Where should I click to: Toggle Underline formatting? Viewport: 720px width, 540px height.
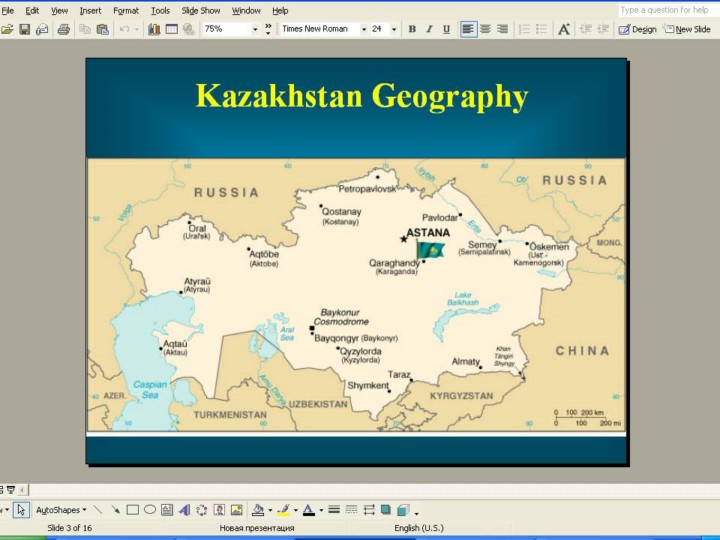point(445,30)
